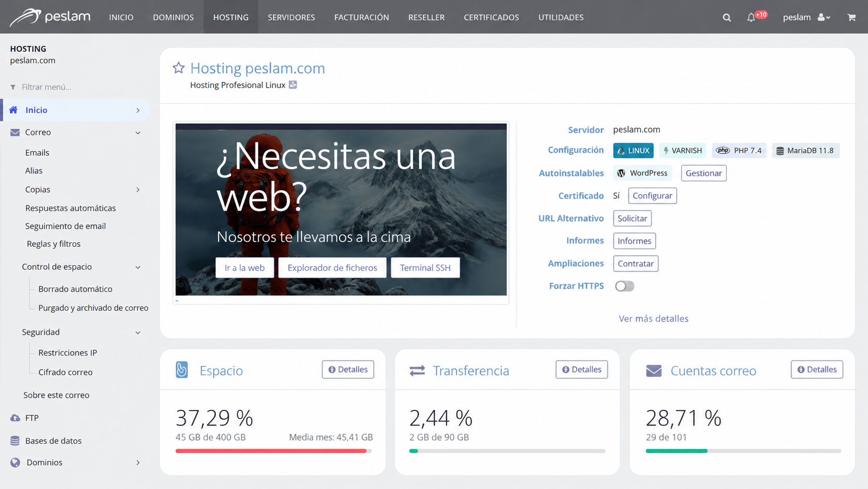Favorite the hosting with the star icon

pos(179,68)
